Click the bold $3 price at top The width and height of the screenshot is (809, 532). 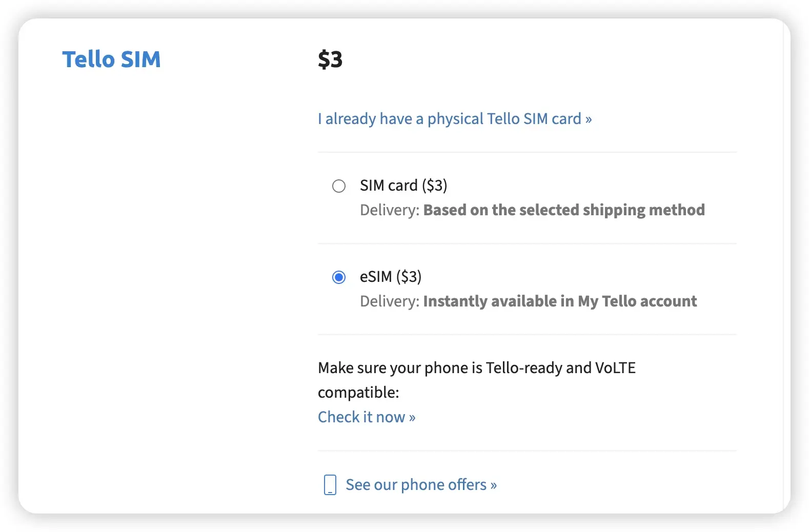click(x=330, y=59)
